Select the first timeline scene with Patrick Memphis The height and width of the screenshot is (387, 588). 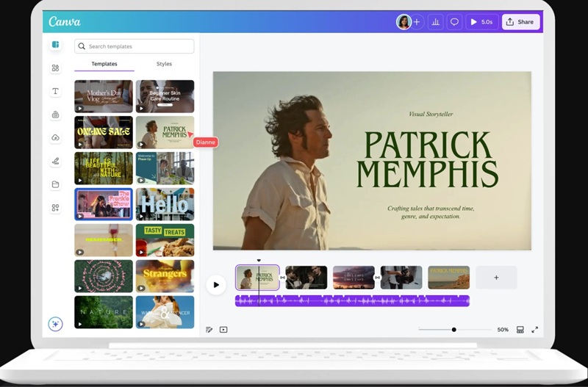[x=258, y=278]
